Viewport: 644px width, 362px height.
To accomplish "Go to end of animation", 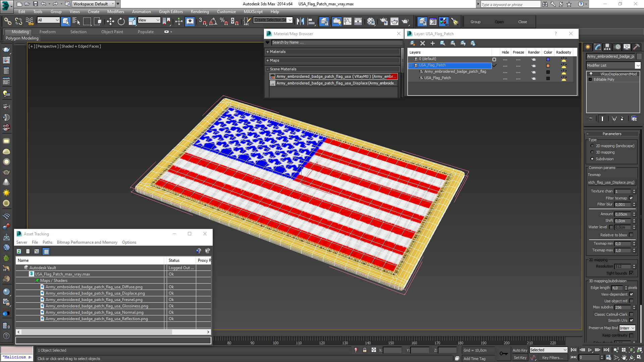I will coord(606,350).
